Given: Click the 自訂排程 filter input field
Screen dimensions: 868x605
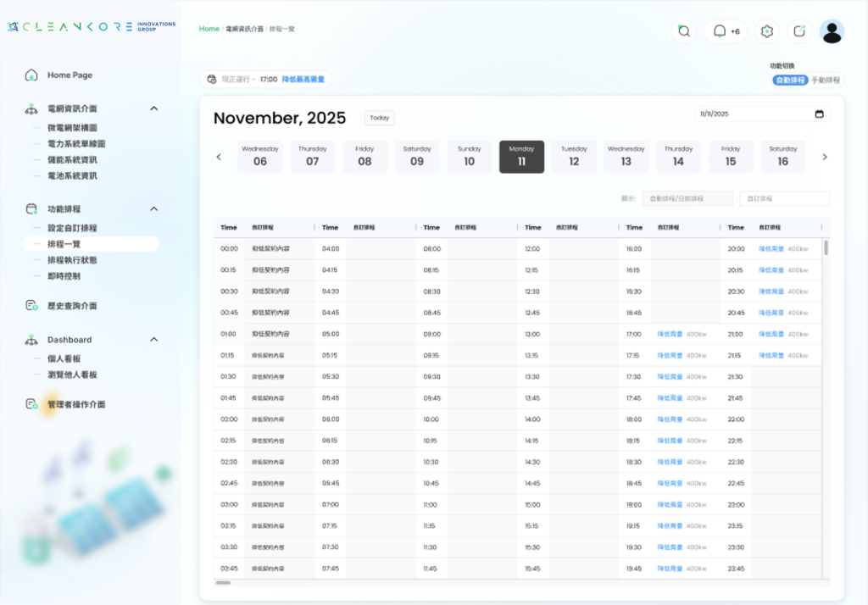Looking at the screenshot, I should point(784,198).
